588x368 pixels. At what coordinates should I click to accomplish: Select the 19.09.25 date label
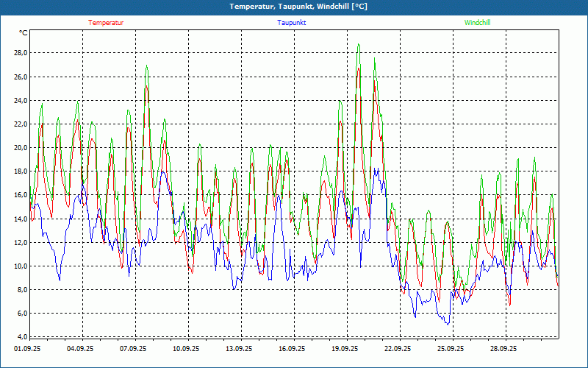(x=345, y=349)
